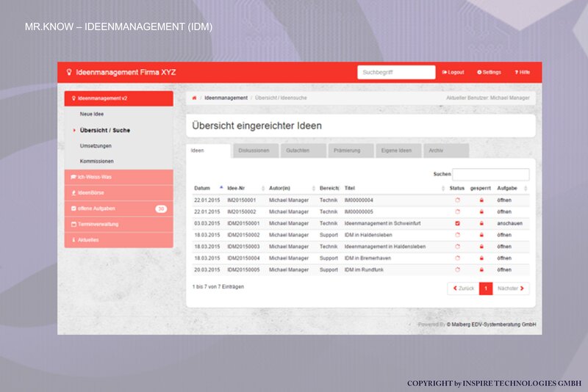Click title Ideenmanagement in Schweinfurt
The width and height of the screenshot is (588, 392).
click(x=382, y=223)
